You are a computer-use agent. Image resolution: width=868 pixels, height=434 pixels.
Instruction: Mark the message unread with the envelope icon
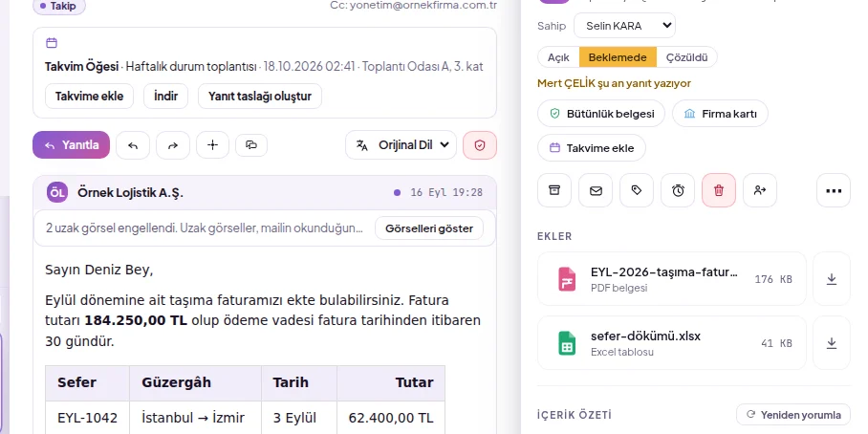coord(596,190)
